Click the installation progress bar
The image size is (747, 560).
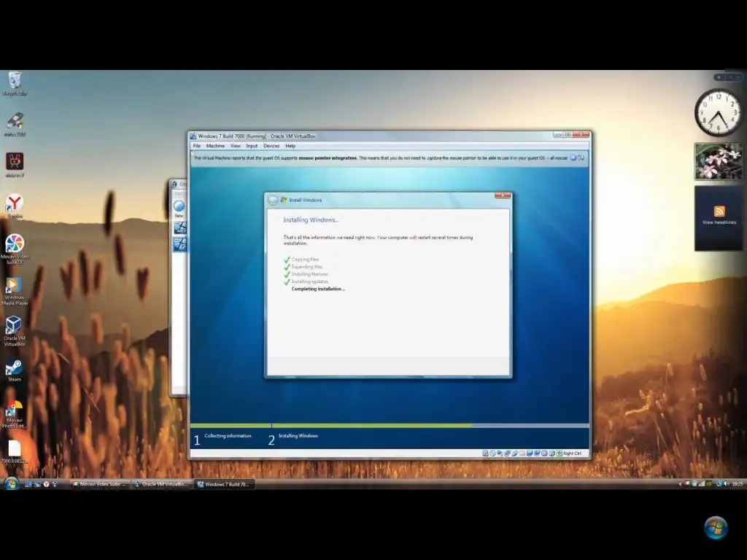click(x=390, y=425)
